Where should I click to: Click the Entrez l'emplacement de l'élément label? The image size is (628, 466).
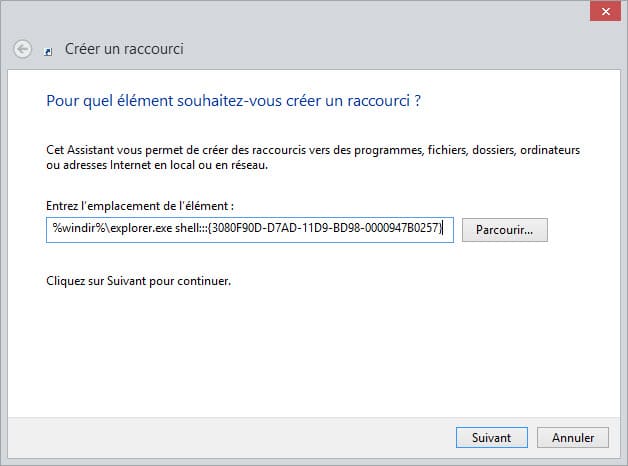point(140,206)
